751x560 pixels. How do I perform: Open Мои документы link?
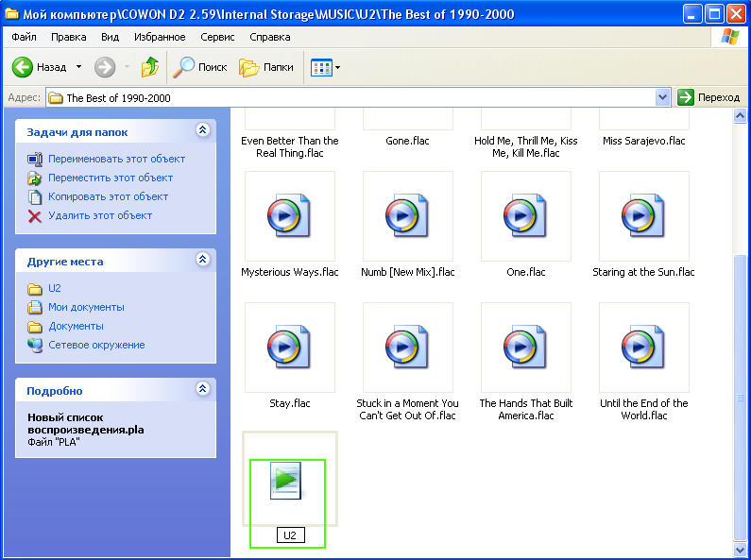[x=86, y=307]
